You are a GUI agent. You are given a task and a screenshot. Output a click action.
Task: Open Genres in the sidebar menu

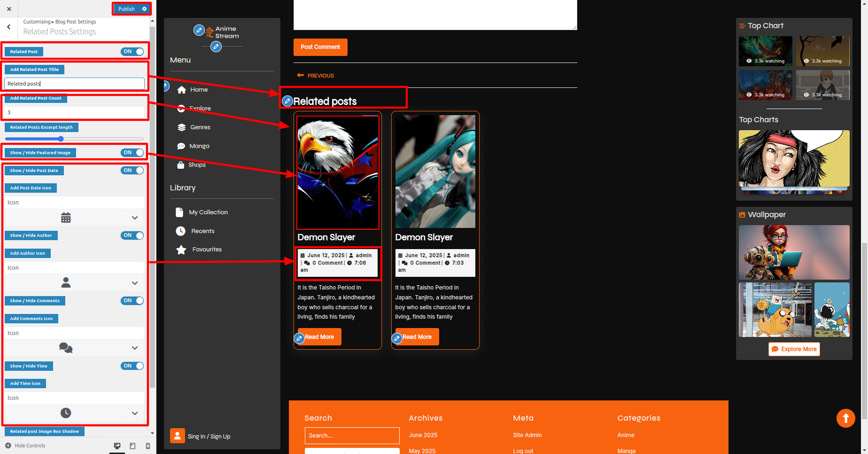tap(200, 127)
